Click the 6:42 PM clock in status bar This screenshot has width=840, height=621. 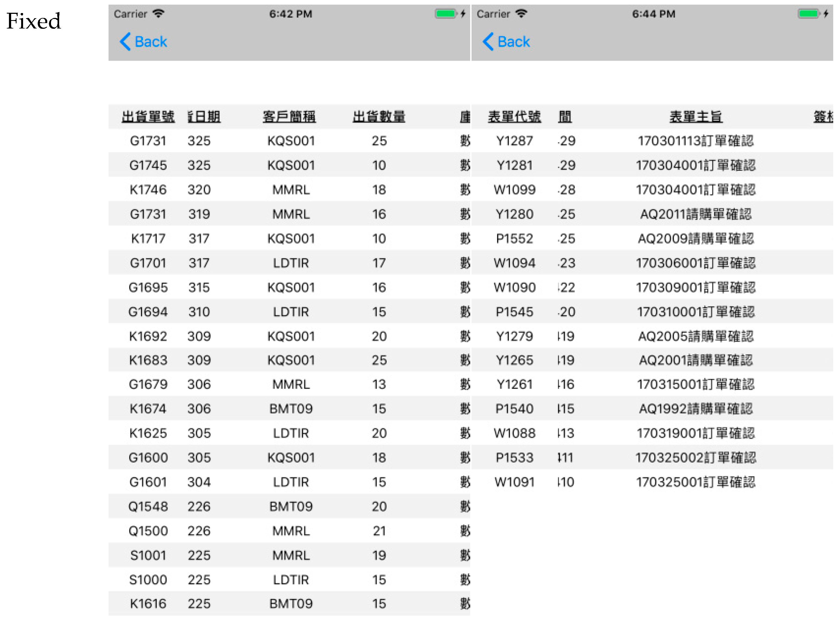click(x=290, y=14)
